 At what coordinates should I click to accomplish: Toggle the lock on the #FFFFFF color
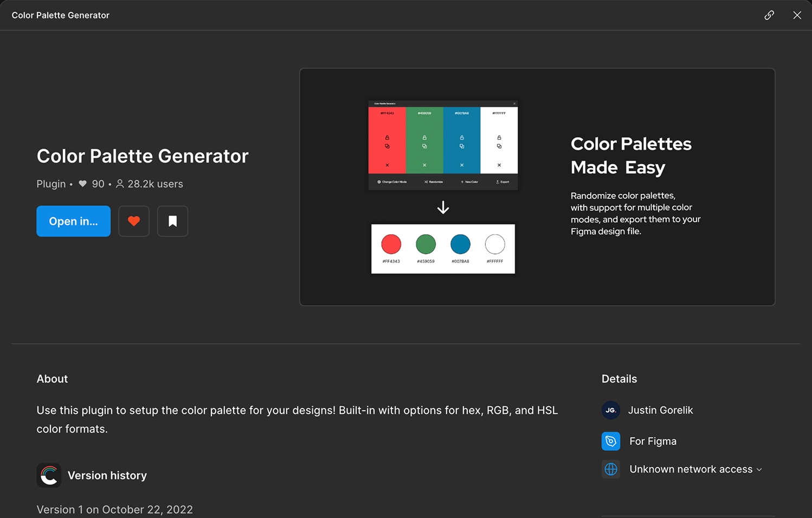(499, 138)
